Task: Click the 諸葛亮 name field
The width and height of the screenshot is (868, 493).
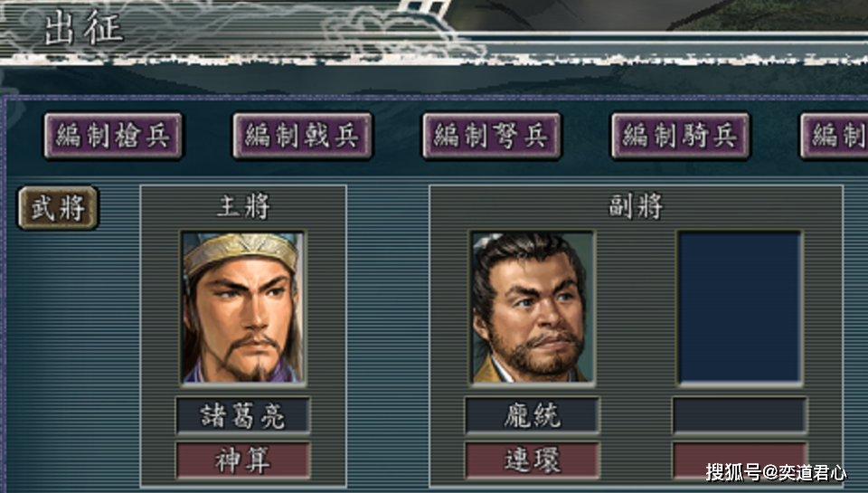Action: tap(242, 415)
